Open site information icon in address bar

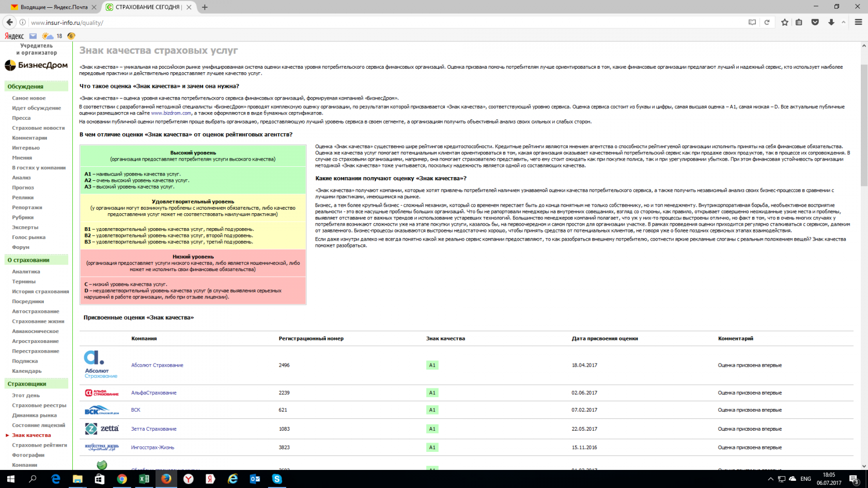pos(23,22)
